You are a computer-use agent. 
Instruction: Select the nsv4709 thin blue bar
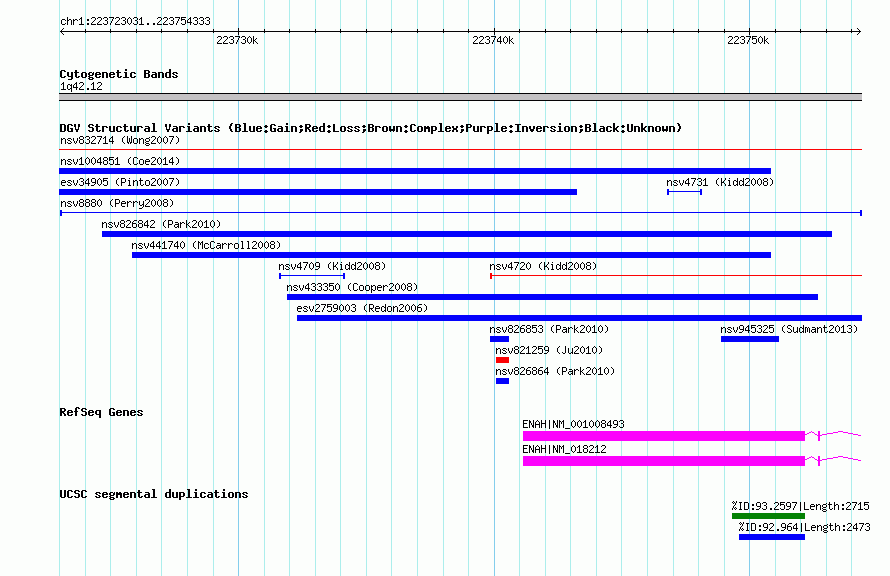click(x=312, y=276)
